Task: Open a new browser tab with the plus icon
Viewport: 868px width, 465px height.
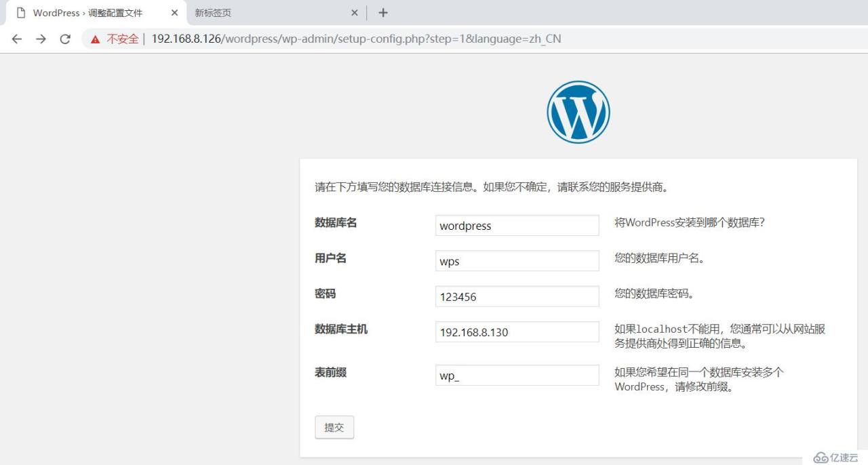Action: pyautogui.click(x=383, y=12)
